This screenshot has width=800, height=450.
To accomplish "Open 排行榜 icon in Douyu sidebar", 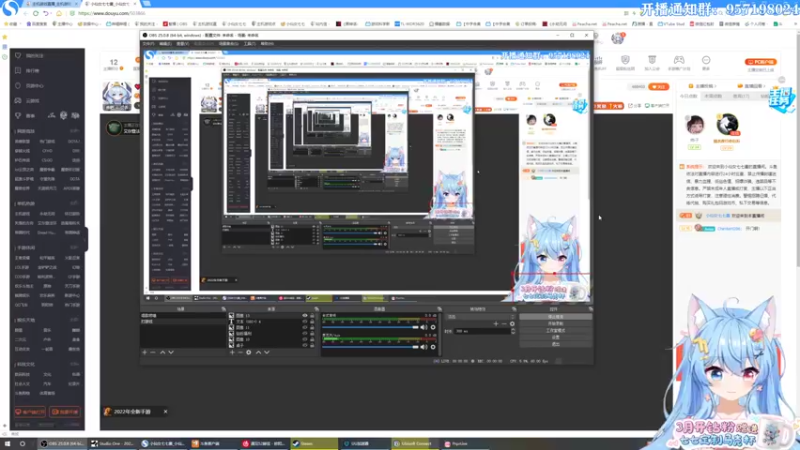I will click(18, 70).
